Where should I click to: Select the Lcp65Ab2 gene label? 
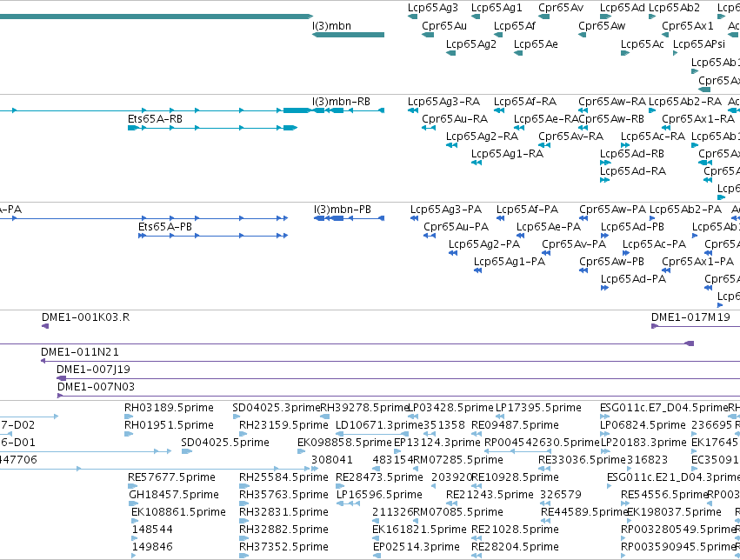pos(674,8)
